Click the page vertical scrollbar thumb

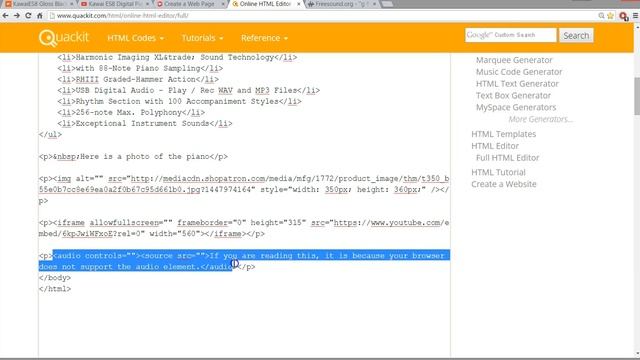coord(637,96)
